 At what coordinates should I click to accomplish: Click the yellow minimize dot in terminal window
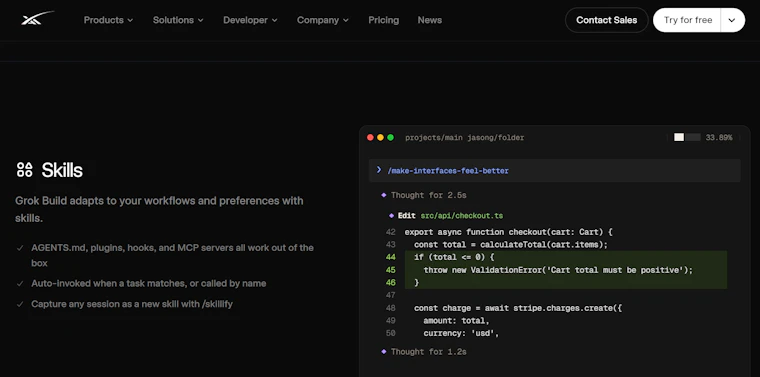[x=380, y=138]
